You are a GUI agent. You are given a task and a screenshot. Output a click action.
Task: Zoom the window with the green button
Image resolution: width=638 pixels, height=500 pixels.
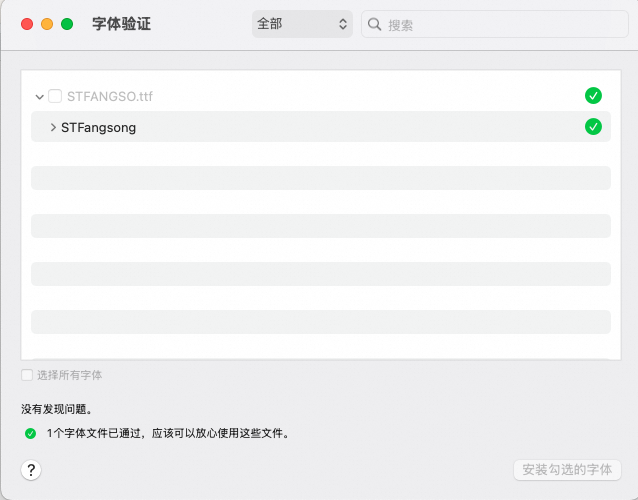pos(67,24)
